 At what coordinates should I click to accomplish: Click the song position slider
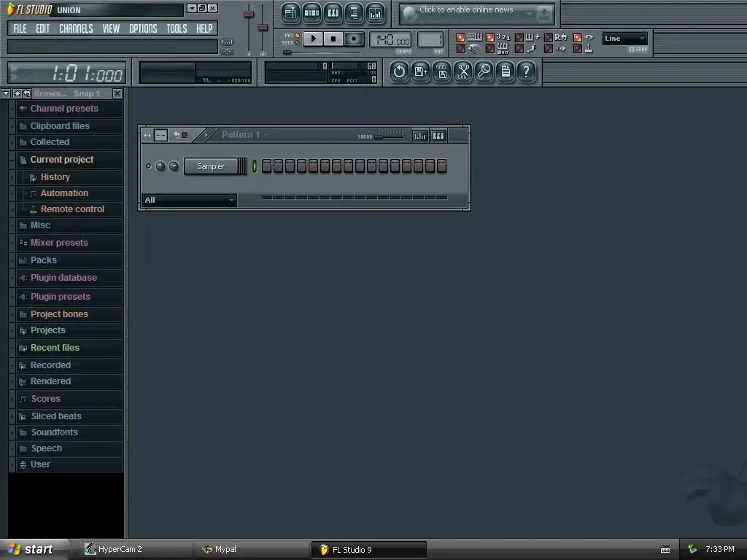tap(322, 52)
